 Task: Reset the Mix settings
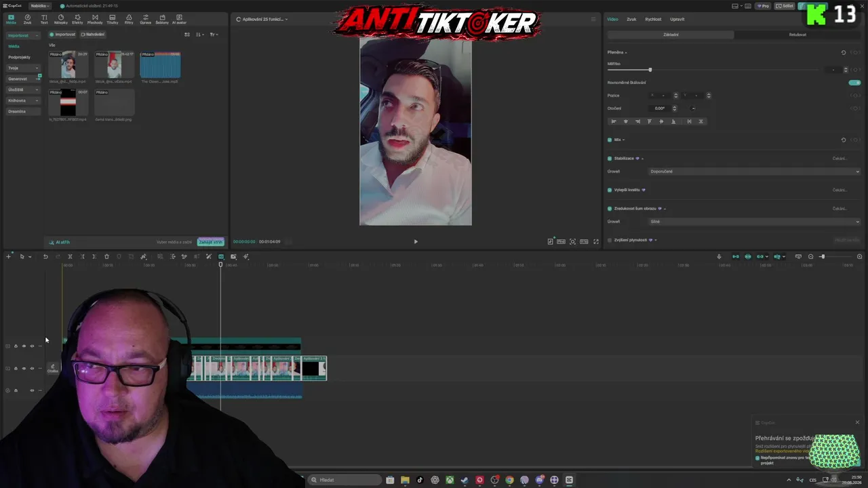[x=844, y=140]
